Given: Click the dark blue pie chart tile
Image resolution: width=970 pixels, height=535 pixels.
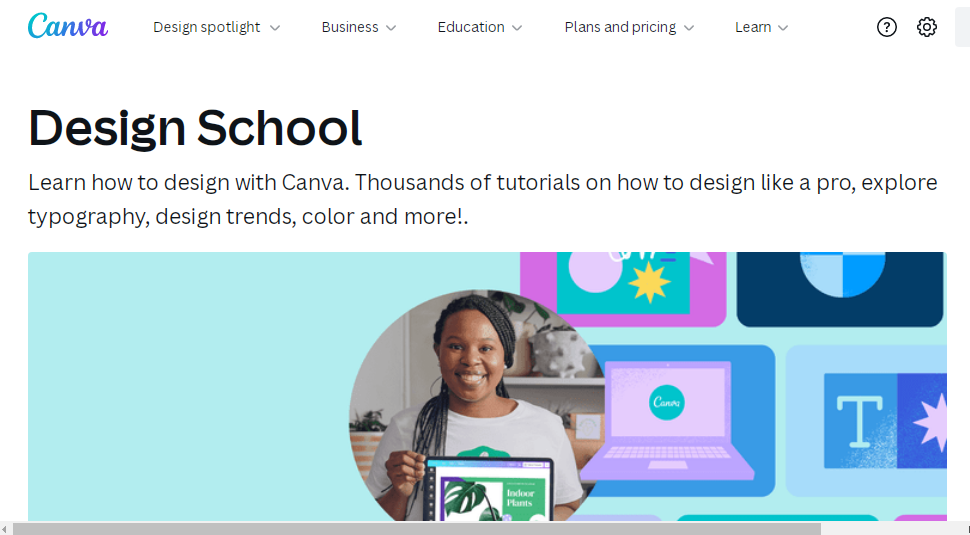Looking at the screenshot, I should (x=840, y=289).
